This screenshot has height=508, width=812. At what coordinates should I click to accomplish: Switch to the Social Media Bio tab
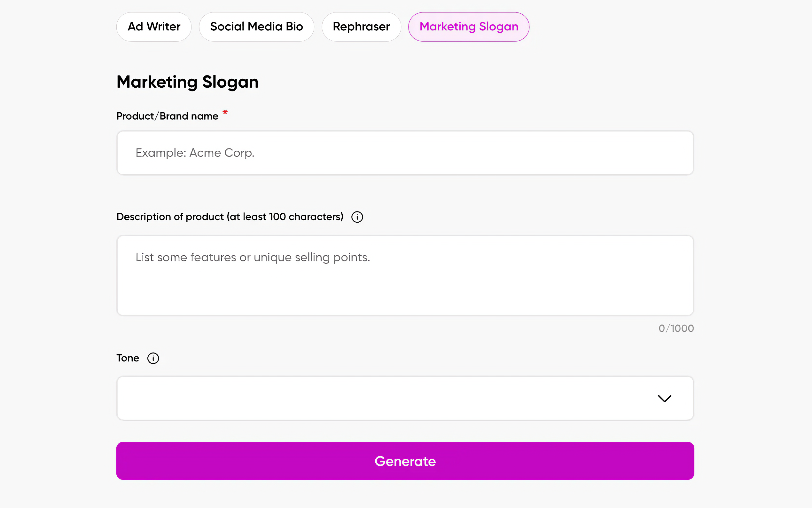pyautogui.click(x=256, y=27)
